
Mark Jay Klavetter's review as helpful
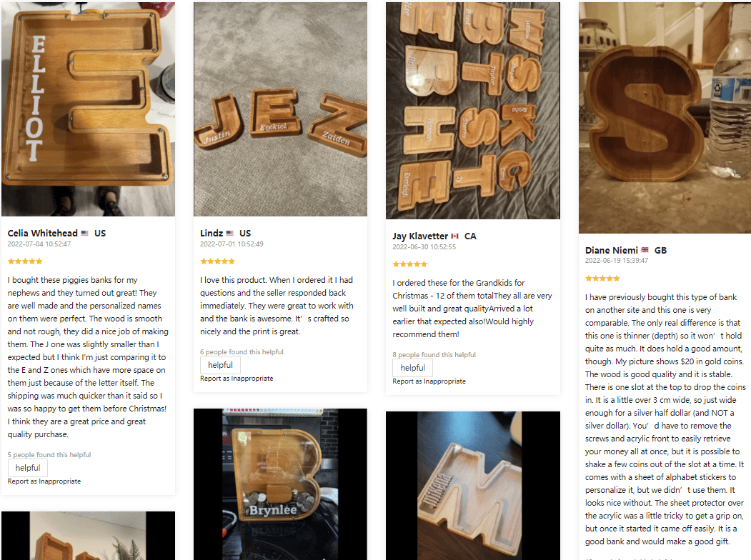(412, 368)
